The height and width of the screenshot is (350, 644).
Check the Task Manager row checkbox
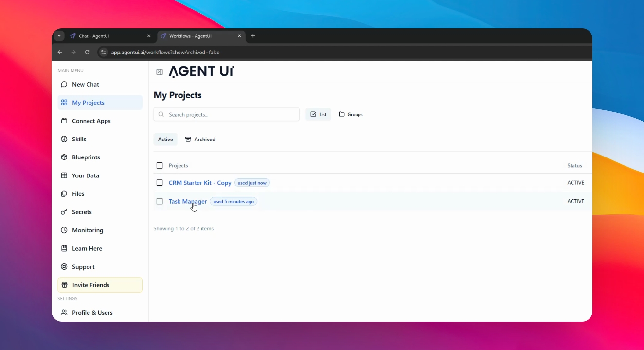[x=160, y=201]
